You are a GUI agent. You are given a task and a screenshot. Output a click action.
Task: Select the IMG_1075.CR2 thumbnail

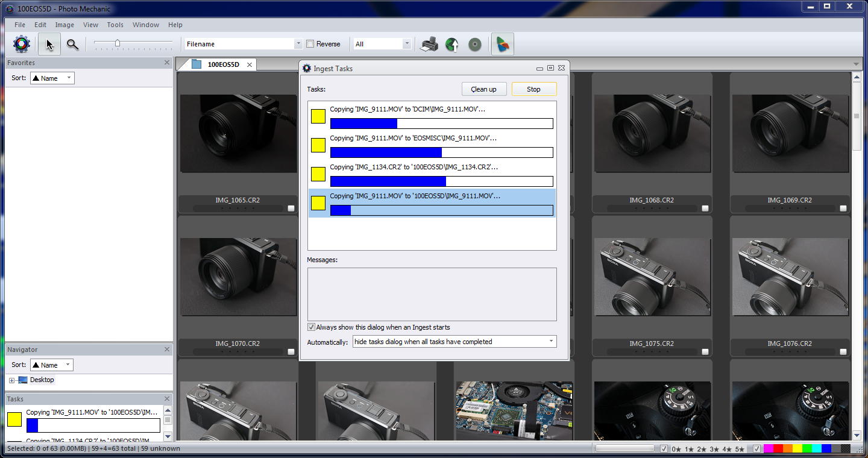tap(652, 277)
